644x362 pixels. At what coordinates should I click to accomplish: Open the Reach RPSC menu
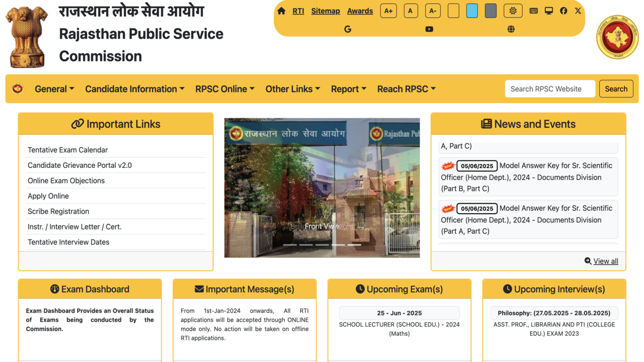tap(406, 89)
